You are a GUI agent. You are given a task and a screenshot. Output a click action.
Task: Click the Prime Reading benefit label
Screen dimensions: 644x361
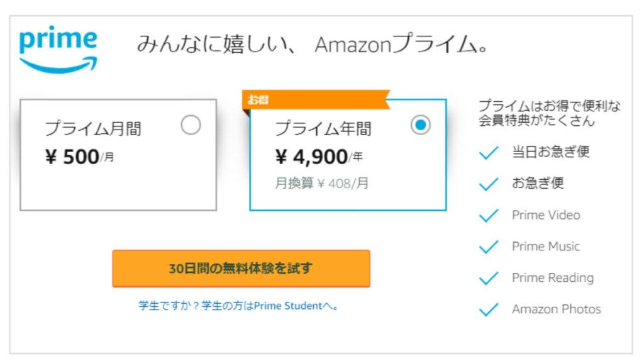tap(552, 278)
